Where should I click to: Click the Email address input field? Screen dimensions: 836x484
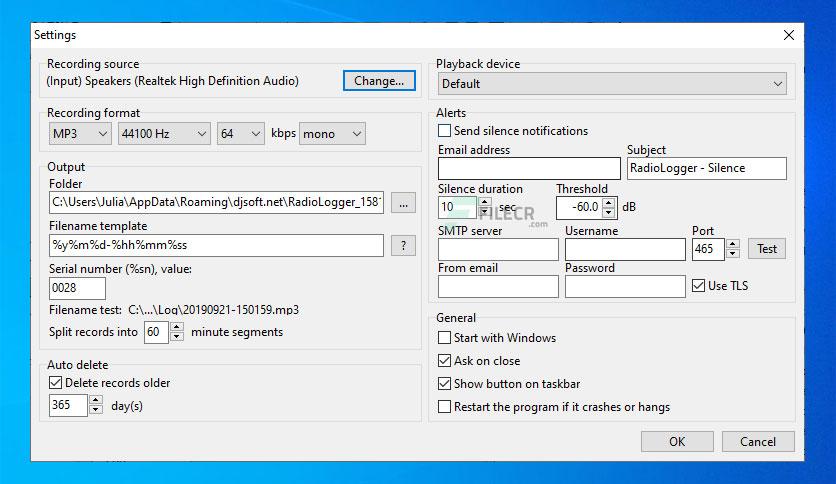point(529,168)
